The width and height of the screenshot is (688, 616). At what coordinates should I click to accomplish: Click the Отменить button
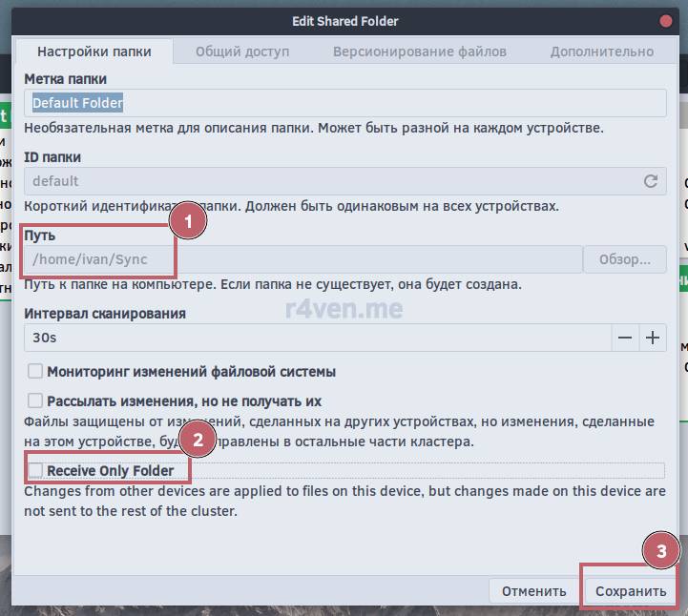click(533, 591)
